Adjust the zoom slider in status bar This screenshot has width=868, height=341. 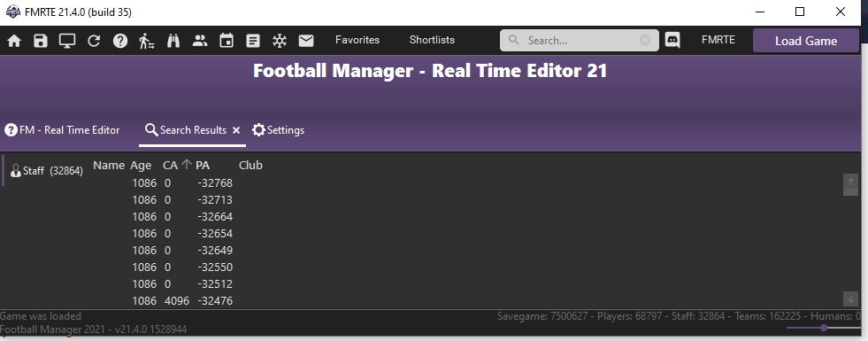(824, 329)
